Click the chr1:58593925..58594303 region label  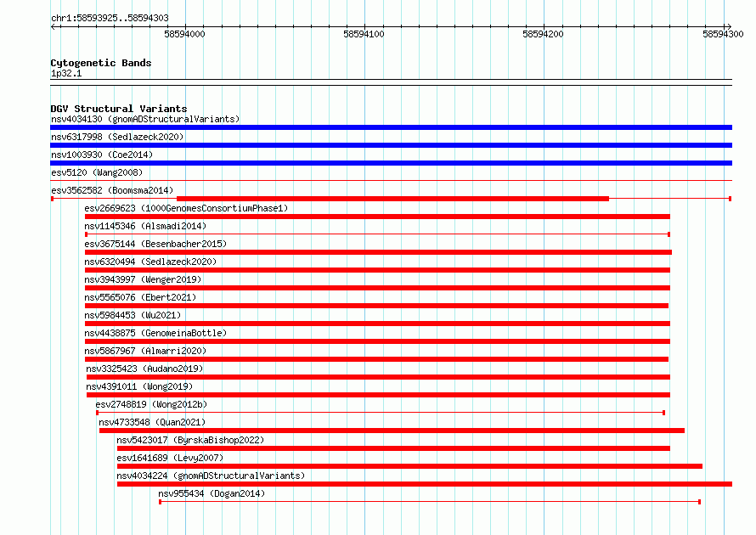click(x=110, y=18)
